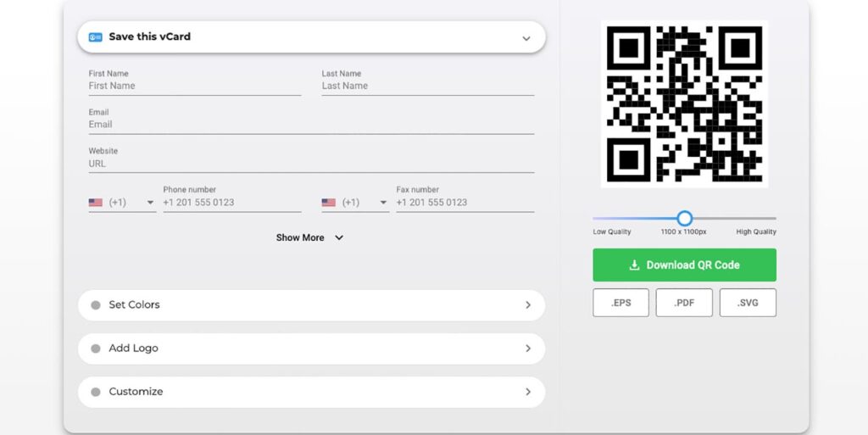The height and width of the screenshot is (435, 868).
Task: Focus the First Name input field
Action: click(x=195, y=86)
